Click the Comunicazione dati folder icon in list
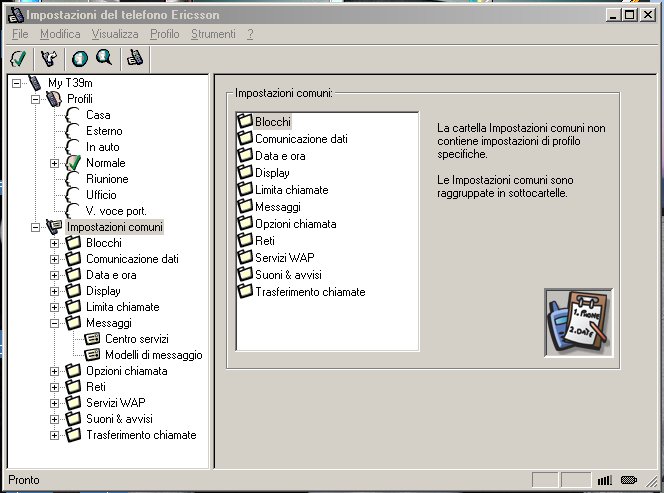664x493 pixels. point(245,138)
